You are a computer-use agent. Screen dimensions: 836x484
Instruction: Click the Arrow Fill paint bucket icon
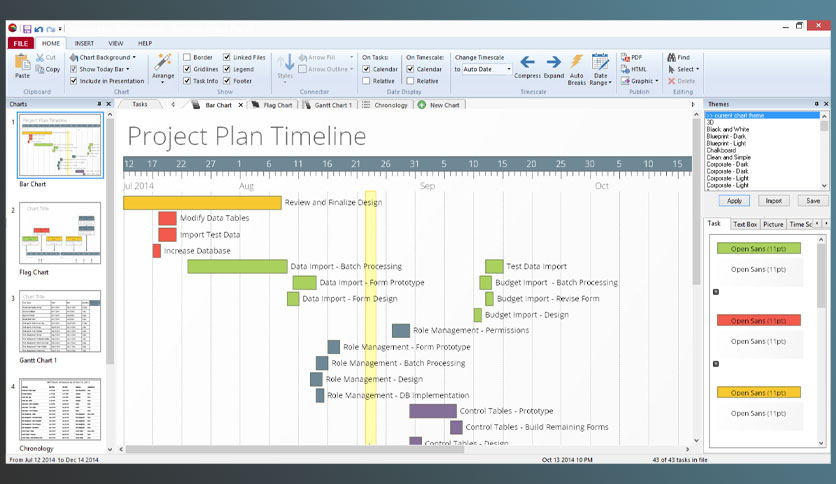pyautogui.click(x=302, y=57)
